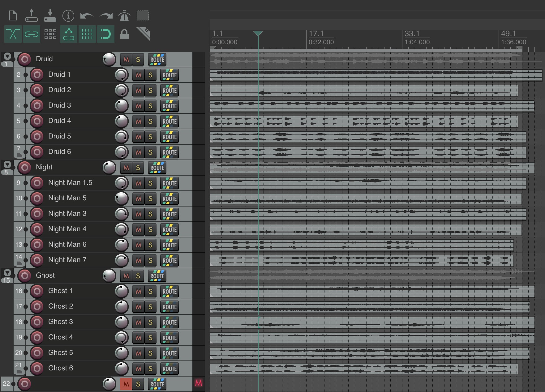Screen dimensions: 545x392
Task: Toggle item grouping link button
Action: (x=32, y=34)
